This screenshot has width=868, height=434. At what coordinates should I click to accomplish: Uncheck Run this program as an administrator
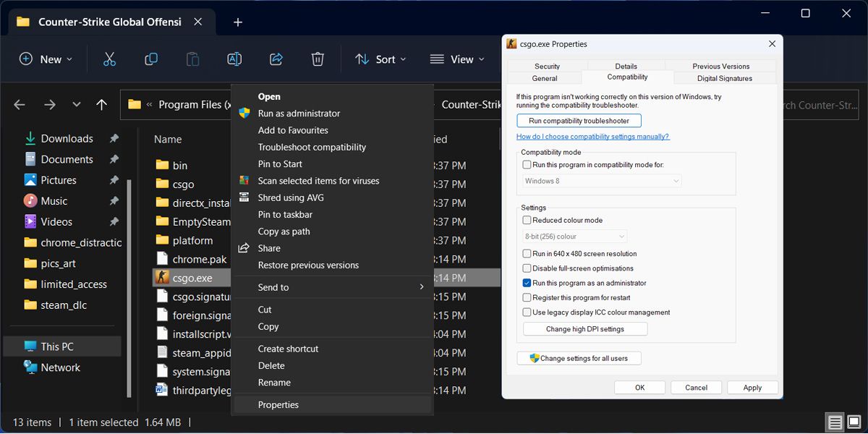click(527, 283)
